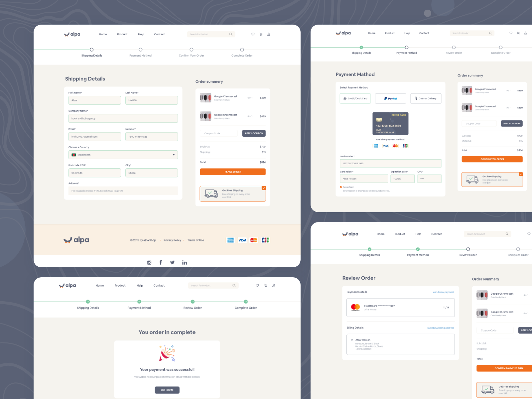Viewport: 532px width, 399px height.
Task: Open the shopping cart icon
Action: click(261, 34)
